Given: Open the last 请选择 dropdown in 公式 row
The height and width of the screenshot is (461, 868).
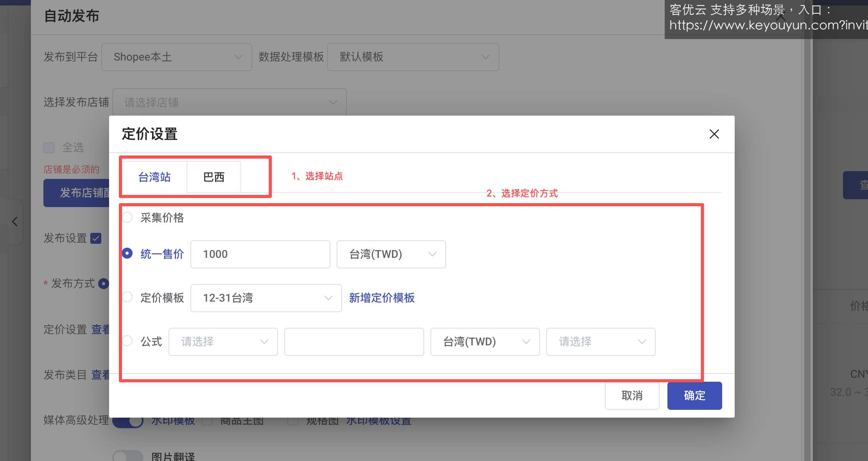Looking at the screenshot, I should tap(601, 342).
